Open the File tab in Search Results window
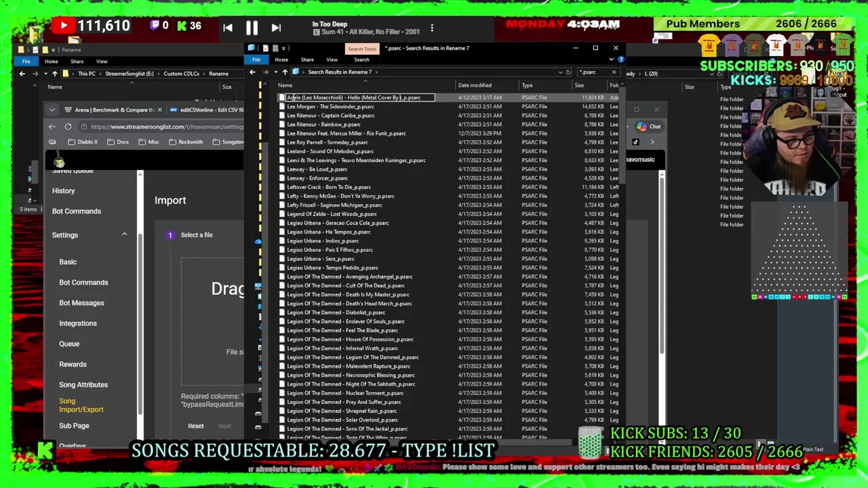The height and width of the screenshot is (488, 868). point(256,60)
